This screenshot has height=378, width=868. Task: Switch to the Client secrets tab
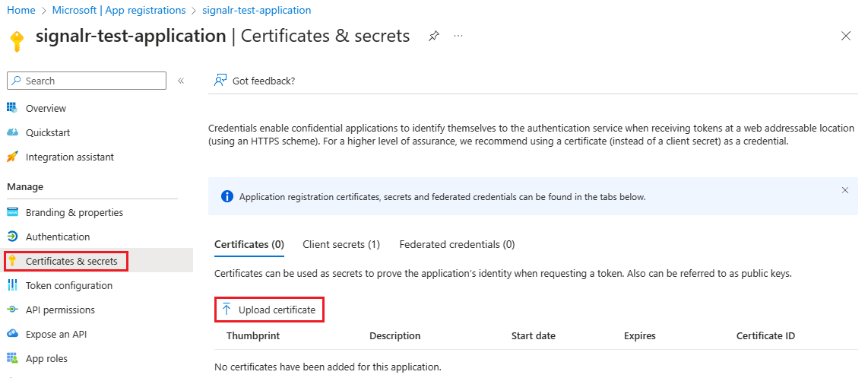(341, 244)
